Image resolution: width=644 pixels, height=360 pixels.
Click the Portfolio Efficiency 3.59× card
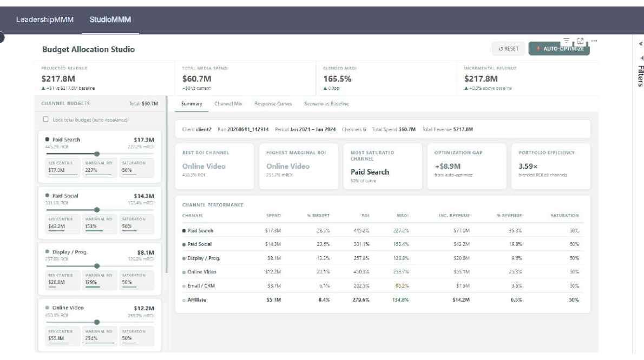(x=551, y=166)
